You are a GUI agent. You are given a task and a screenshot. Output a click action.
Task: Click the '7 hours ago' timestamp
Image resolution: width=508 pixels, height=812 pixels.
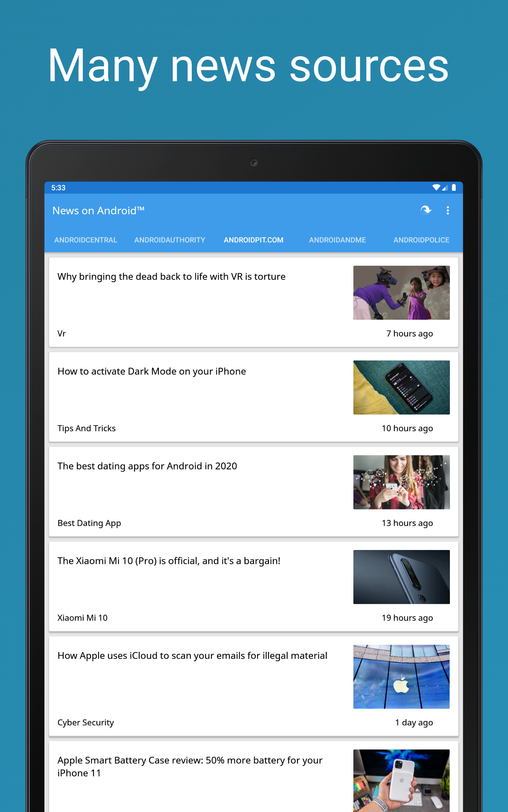coord(409,334)
